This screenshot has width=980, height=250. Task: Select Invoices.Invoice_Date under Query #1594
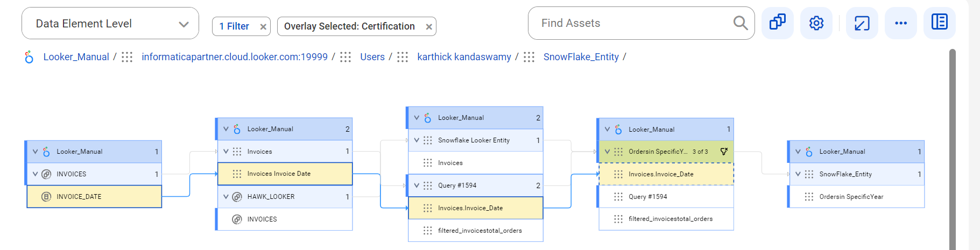(x=475, y=208)
